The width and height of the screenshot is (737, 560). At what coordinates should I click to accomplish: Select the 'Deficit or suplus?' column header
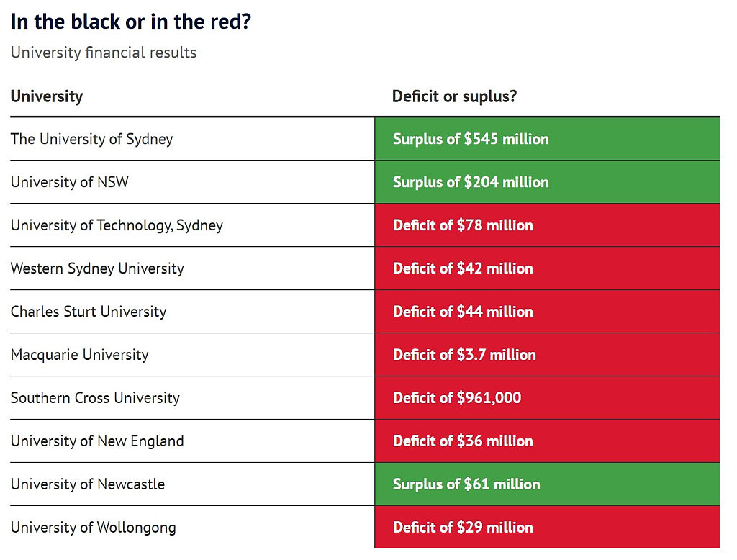tap(454, 96)
